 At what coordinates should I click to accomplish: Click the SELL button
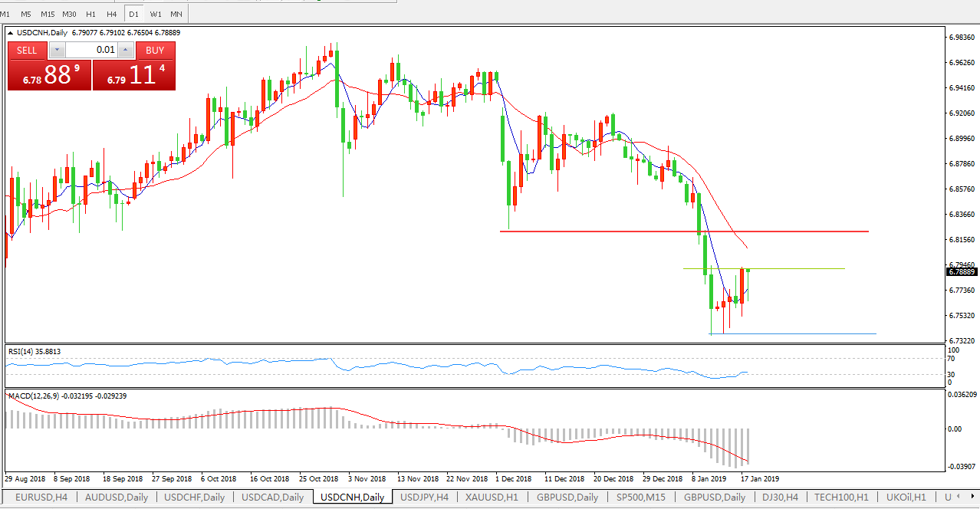click(x=27, y=51)
